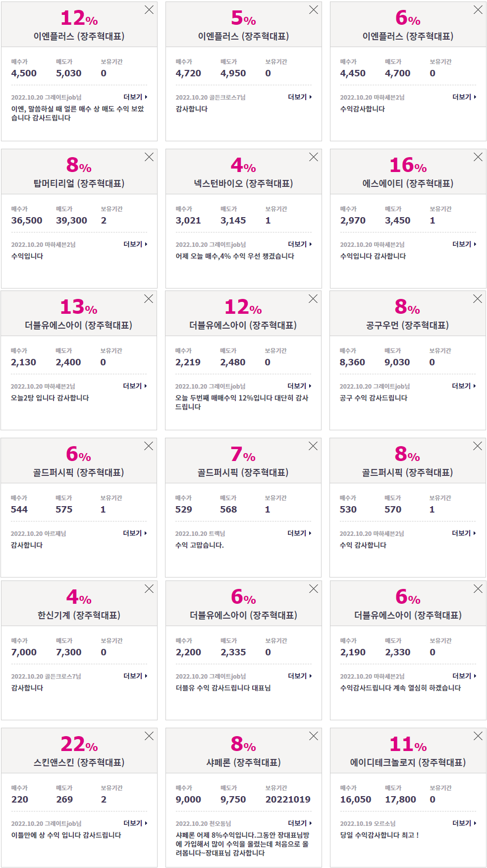Close the 16% 에스에이티 card
The image size is (487, 868).
click(x=478, y=157)
